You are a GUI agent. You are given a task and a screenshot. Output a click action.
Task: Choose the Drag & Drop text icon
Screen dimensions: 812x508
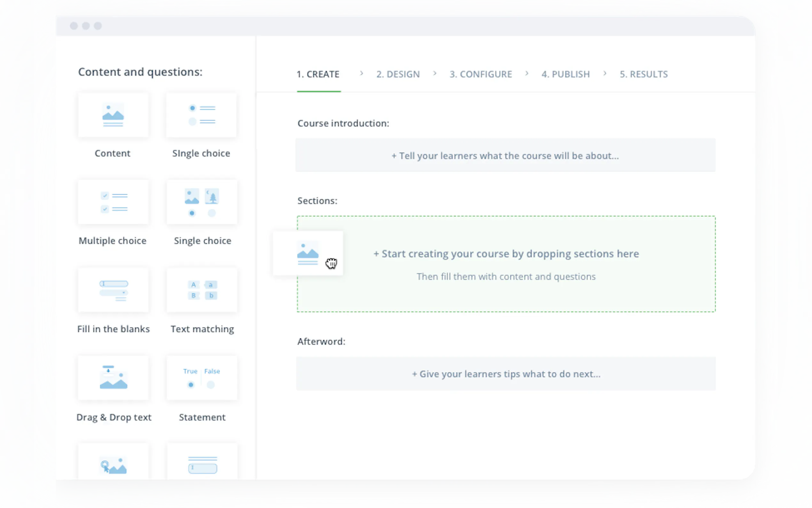113,377
